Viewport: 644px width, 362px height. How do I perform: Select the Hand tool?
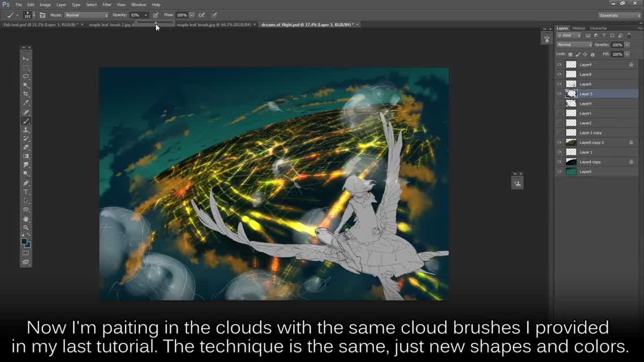pyautogui.click(x=26, y=219)
